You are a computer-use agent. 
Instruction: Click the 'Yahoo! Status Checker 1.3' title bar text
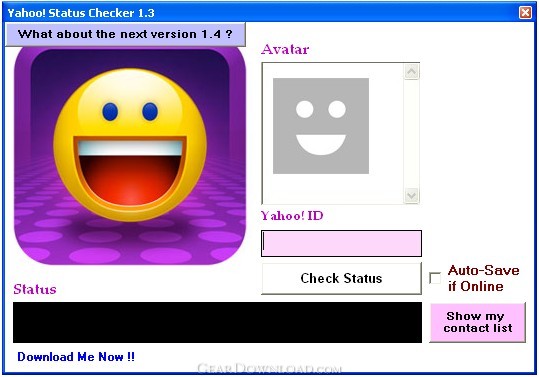81,13
